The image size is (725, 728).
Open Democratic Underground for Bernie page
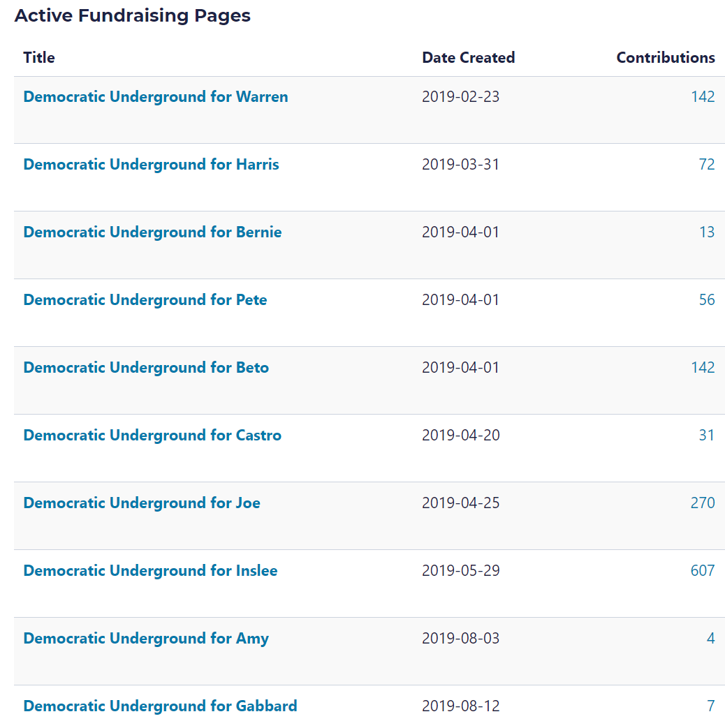click(152, 232)
